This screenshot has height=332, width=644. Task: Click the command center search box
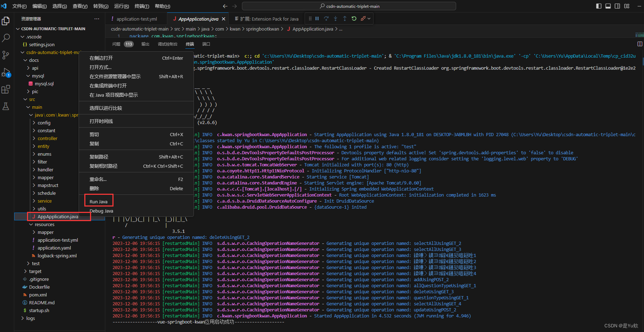click(349, 6)
